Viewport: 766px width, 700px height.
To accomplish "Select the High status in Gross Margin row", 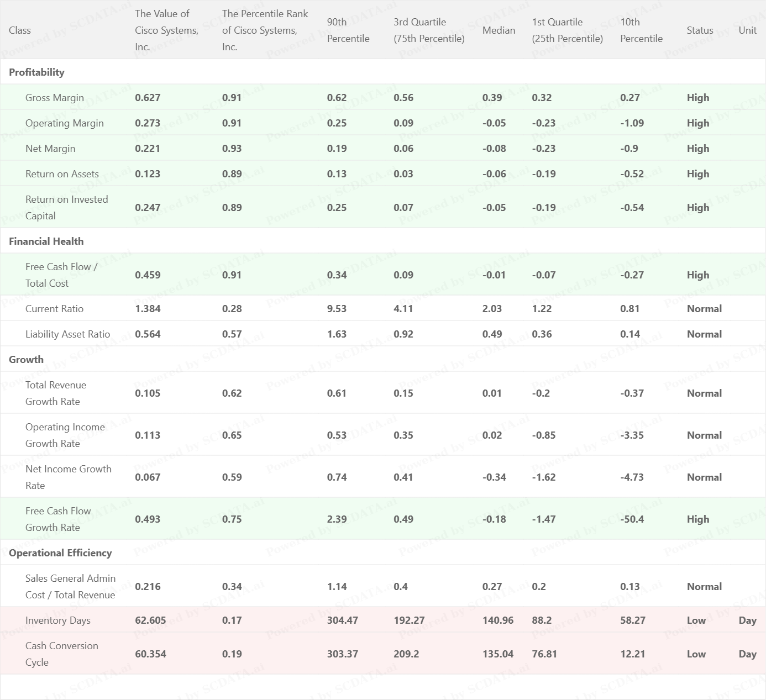I will pyautogui.click(x=698, y=98).
